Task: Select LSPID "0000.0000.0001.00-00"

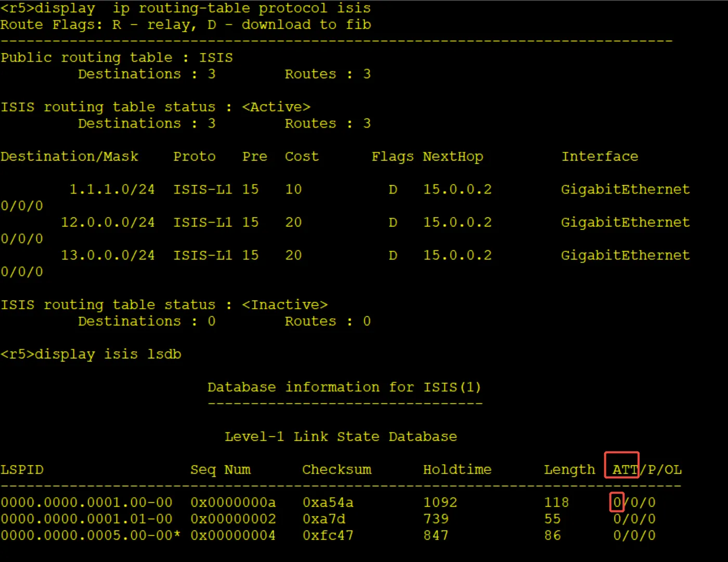Action: click(x=87, y=503)
